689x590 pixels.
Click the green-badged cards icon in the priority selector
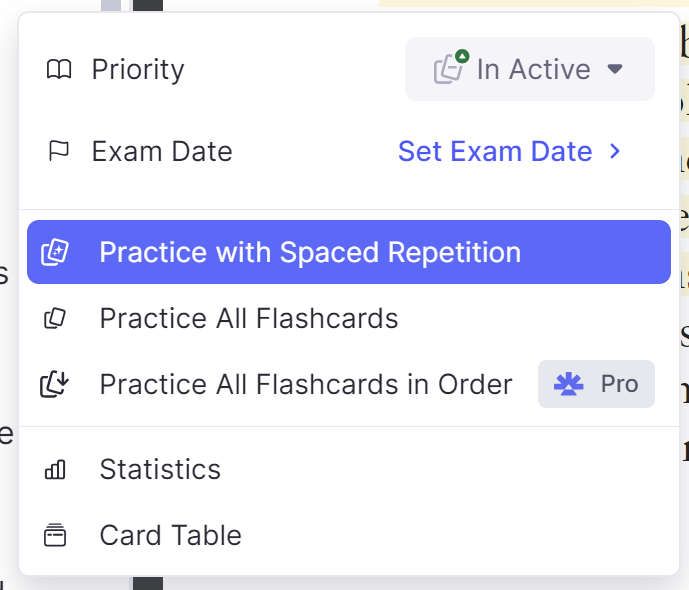point(451,67)
